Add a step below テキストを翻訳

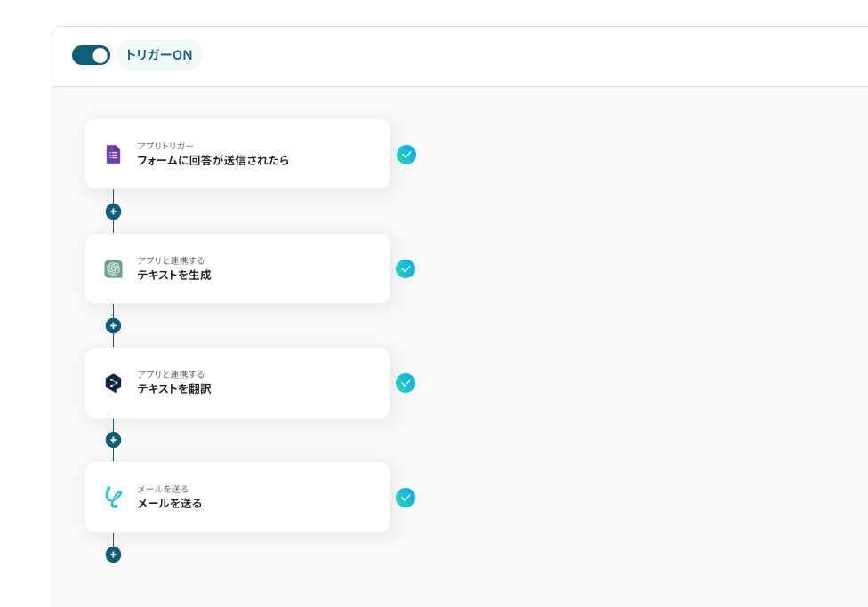114,440
